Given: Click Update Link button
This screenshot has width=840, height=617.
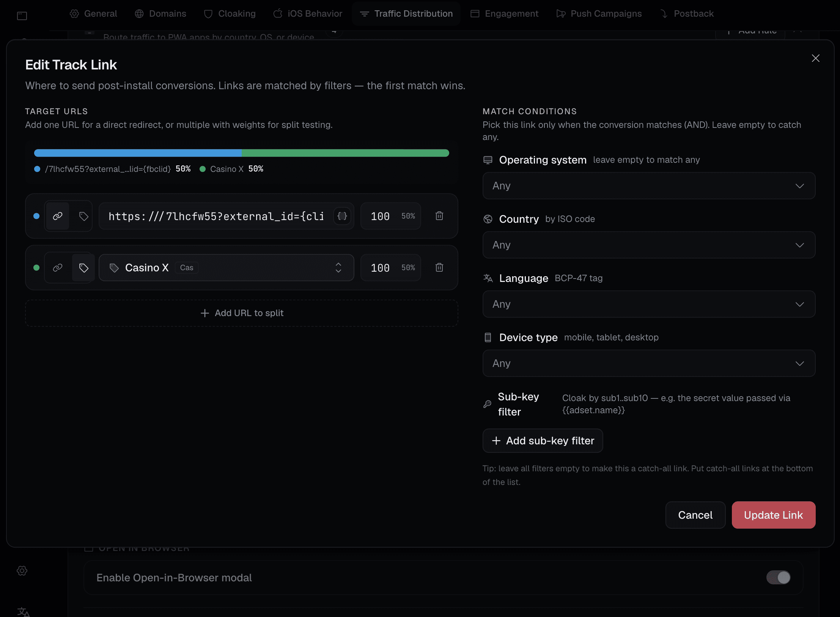Looking at the screenshot, I should [x=773, y=515].
